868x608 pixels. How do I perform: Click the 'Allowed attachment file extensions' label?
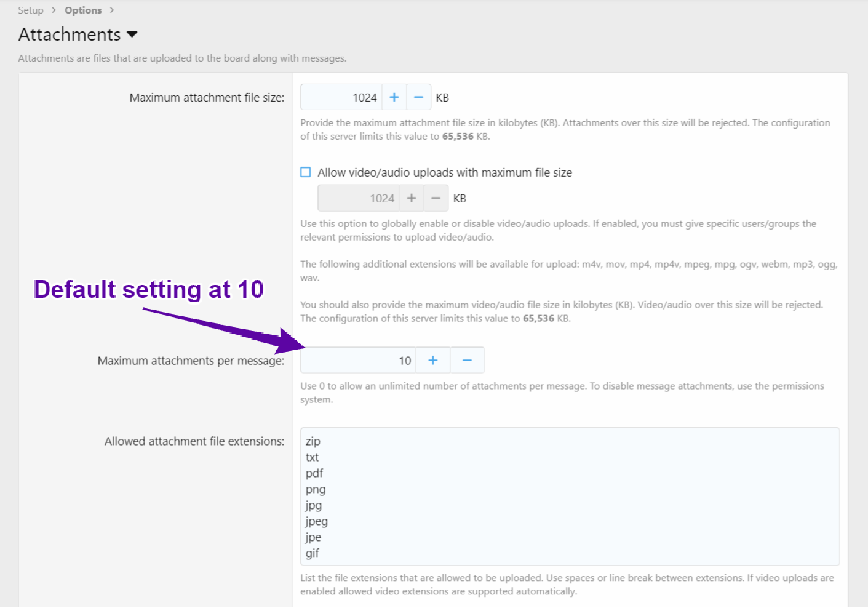point(194,441)
